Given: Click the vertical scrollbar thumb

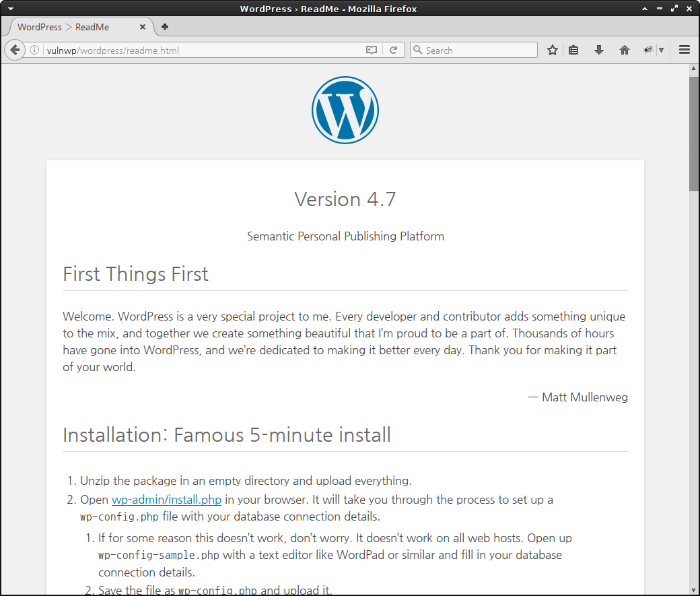Looking at the screenshot, I should [x=694, y=134].
